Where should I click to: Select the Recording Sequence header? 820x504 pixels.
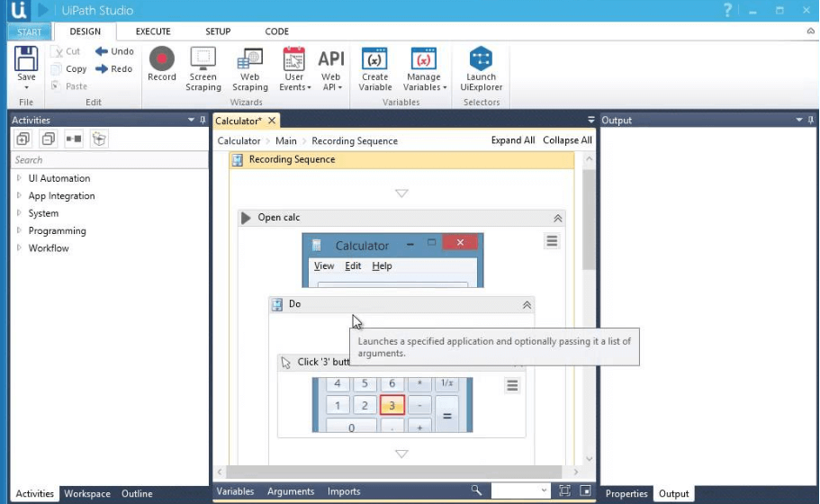[x=401, y=159]
